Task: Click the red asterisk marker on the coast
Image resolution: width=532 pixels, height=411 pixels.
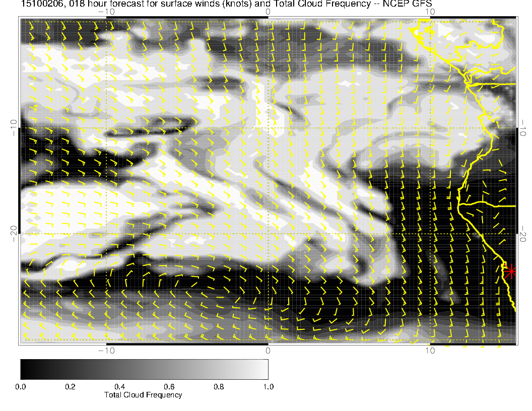Action: click(x=511, y=271)
